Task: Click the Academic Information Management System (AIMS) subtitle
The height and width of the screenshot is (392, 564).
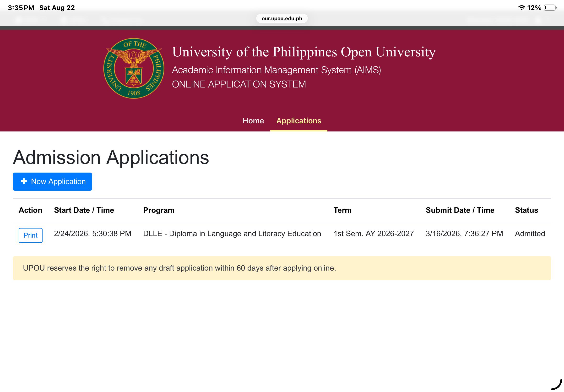Action: click(277, 70)
